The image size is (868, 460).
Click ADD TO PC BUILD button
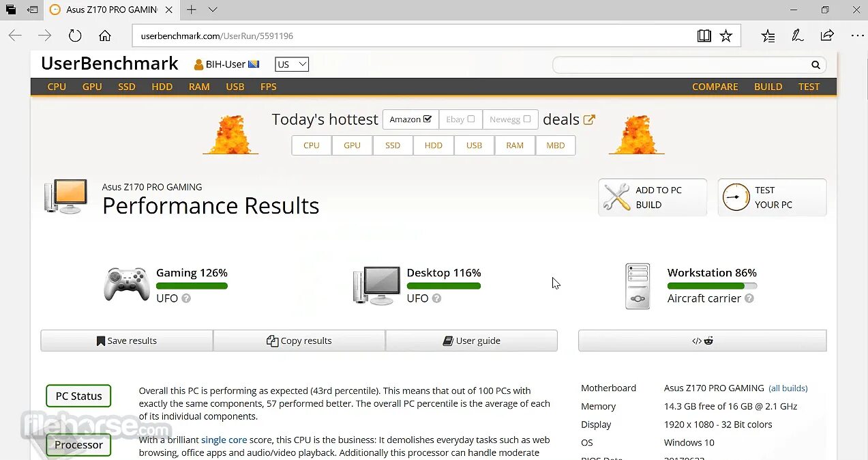pyautogui.click(x=653, y=197)
